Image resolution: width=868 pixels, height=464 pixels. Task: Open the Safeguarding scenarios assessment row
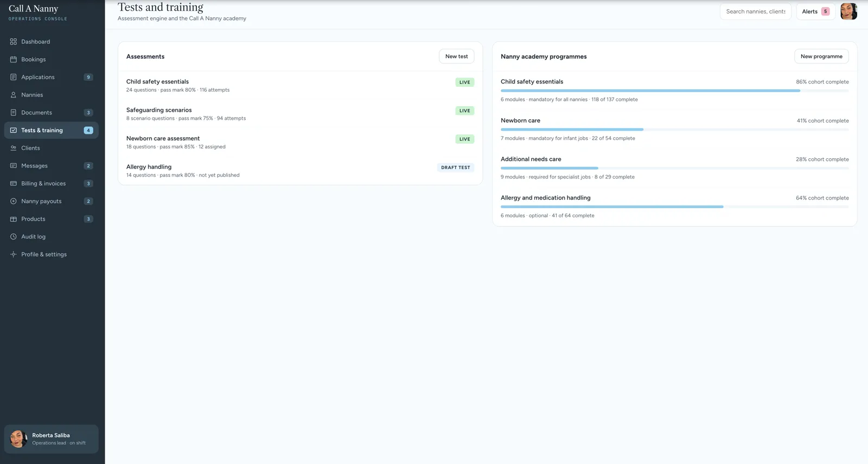tap(300, 114)
